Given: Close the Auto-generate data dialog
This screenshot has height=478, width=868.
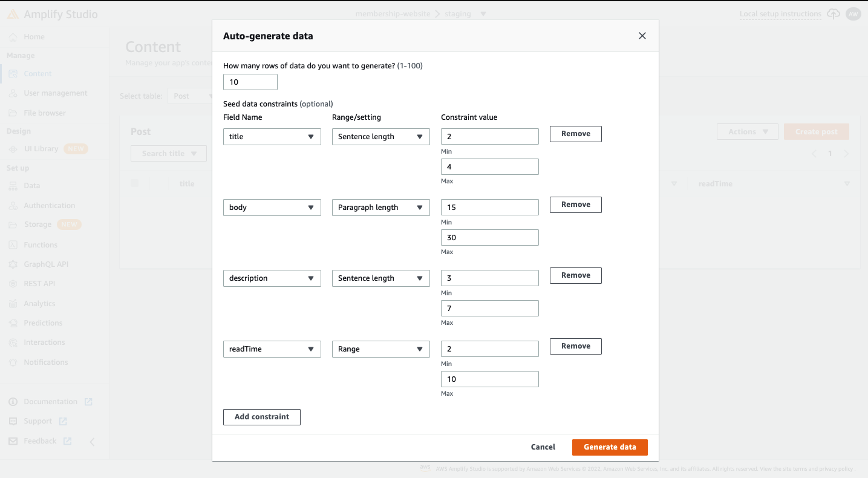Looking at the screenshot, I should [642, 36].
